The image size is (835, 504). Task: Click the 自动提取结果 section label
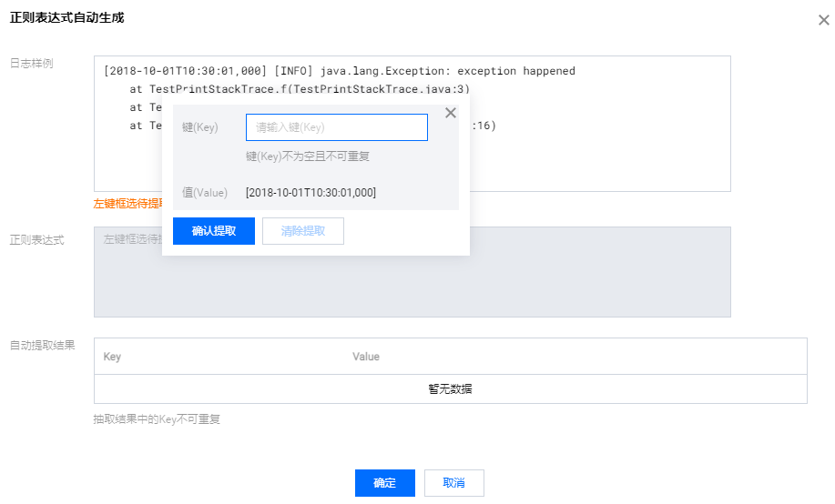point(42,346)
